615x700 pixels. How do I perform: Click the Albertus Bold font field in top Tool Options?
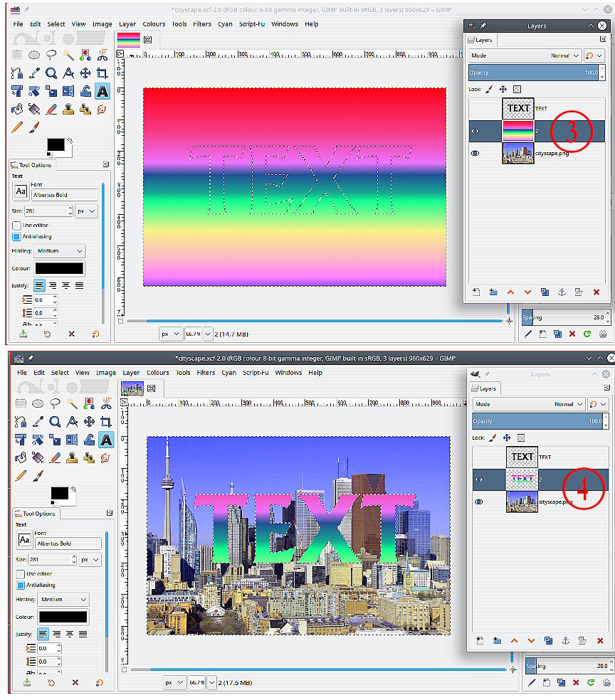click(64, 194)
